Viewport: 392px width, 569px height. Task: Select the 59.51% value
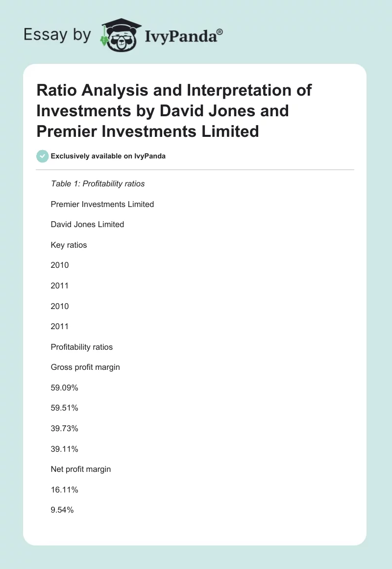coord(65,408)
